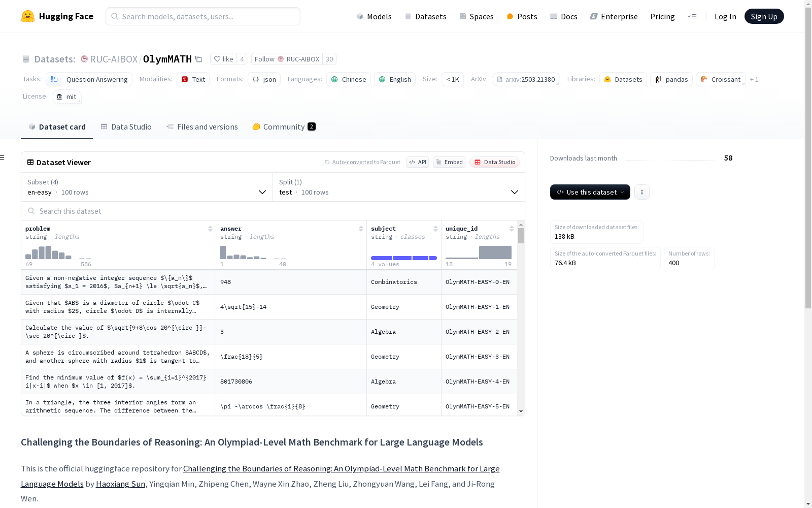Click the mit license tag

click(66, 97)
